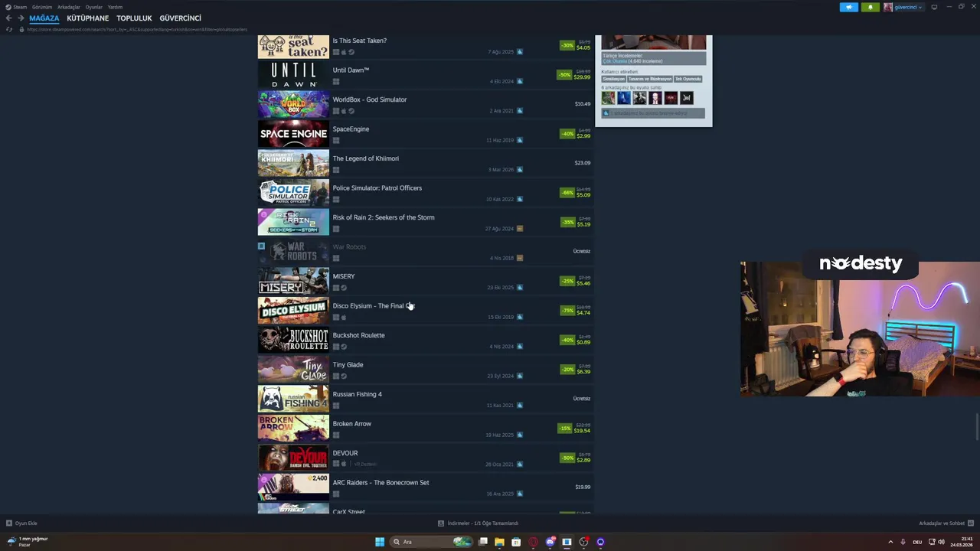The width and height of the screenshot is (980, 551).
Task: Go forward with the right arrow button
Action: pos(21,18)
